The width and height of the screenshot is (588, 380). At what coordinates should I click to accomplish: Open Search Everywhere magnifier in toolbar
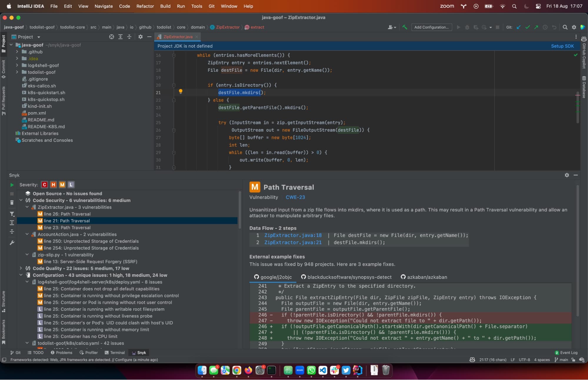pos(565,27)
